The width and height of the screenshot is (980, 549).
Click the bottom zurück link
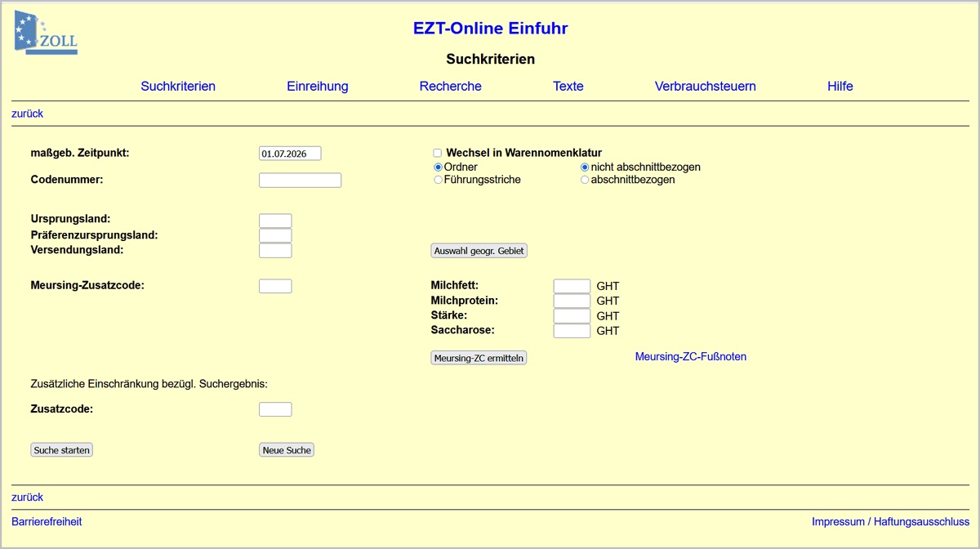[27, 497]
